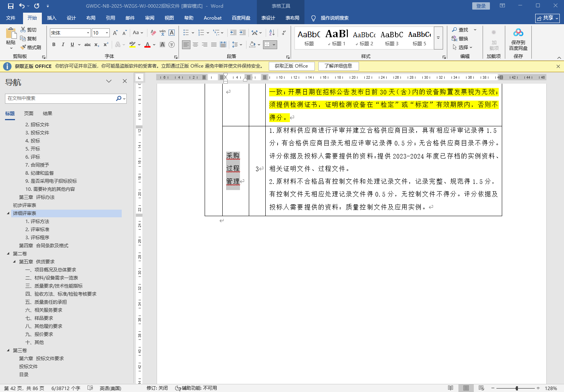564x392 pixels.
Task: Open the Font dialog launcher
Action: [176, 57]
